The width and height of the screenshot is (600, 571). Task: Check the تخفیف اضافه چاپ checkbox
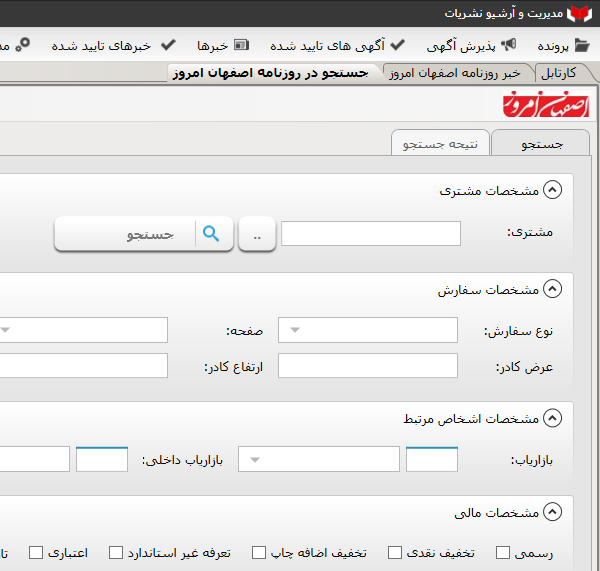click(259, 553)
